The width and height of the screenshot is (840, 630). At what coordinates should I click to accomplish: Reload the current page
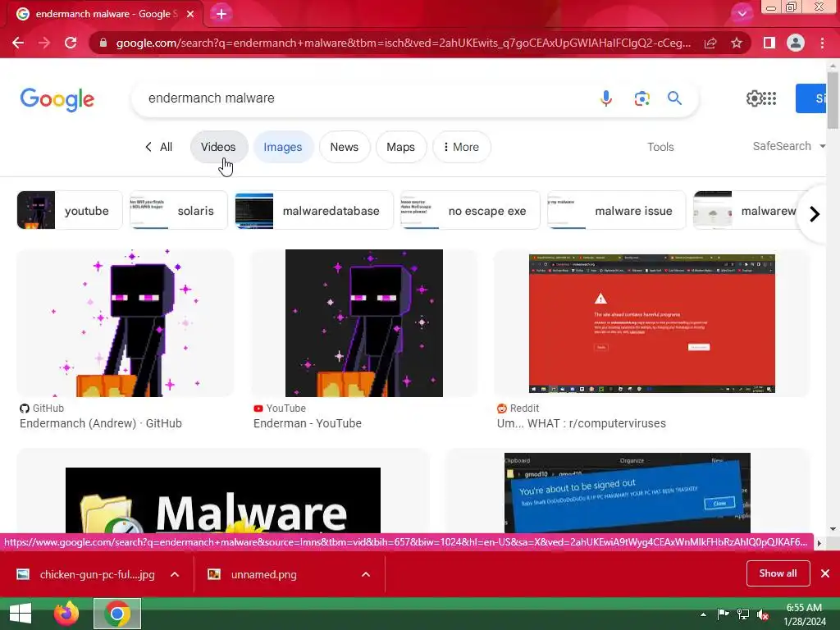[71, 43]
